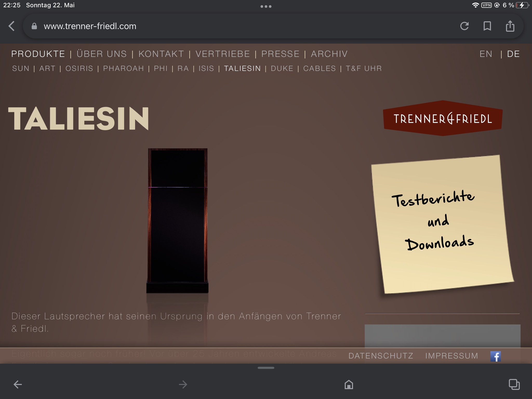Tap the orientation lock status icon

497,5
